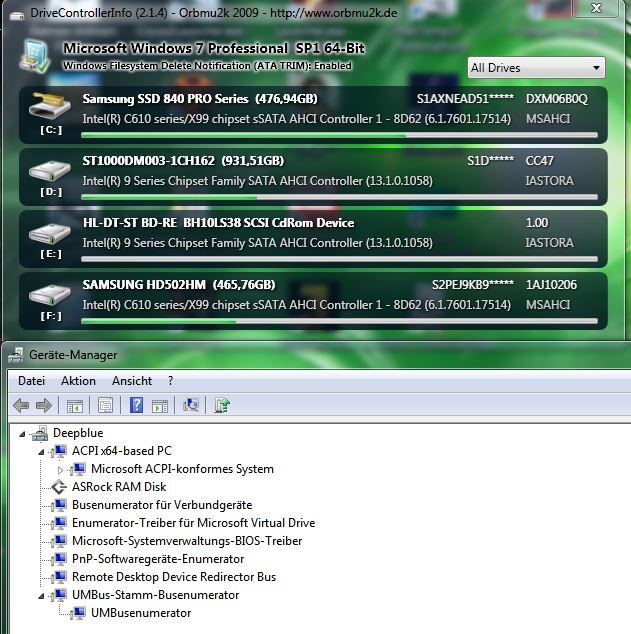Screen dimensions: 631x634
Task: Click icon beside Remote Desktop Device Redirector Bus
Action: point(59,577)
